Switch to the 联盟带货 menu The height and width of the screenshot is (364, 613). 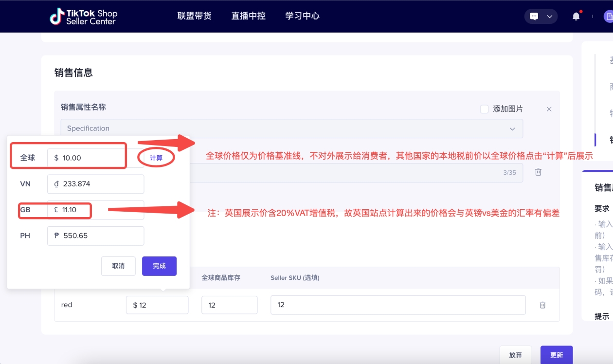tap(194, 16)
